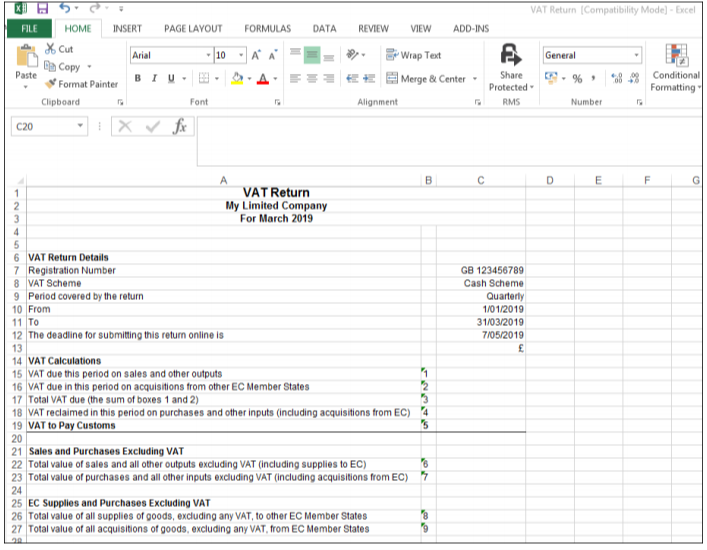Center text horizontally icon
Image resolution: width=707 pixels, height=550 pixels.
coord(312,78)
